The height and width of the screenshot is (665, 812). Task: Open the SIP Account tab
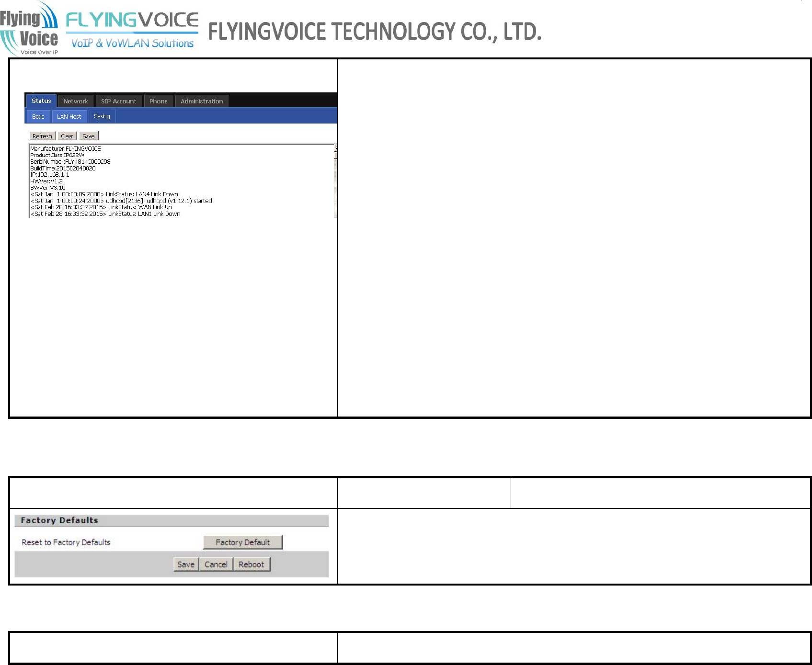tap(118, 101)
